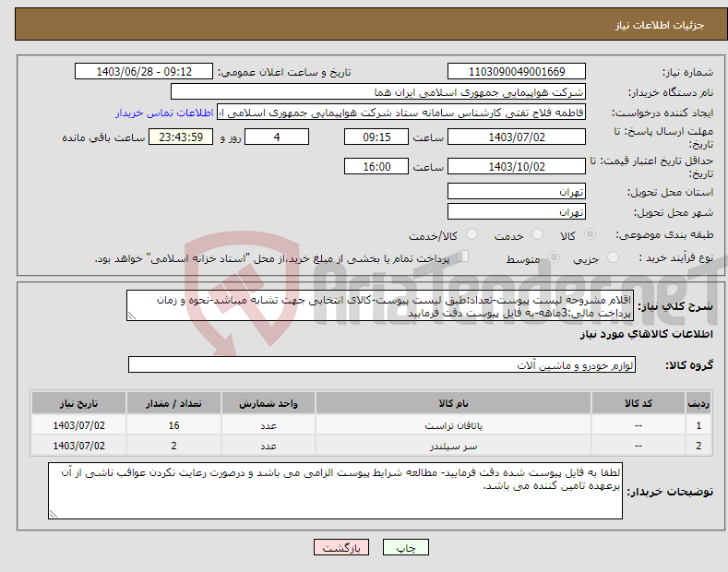Click the نام کالا column header

pos(453,403)
